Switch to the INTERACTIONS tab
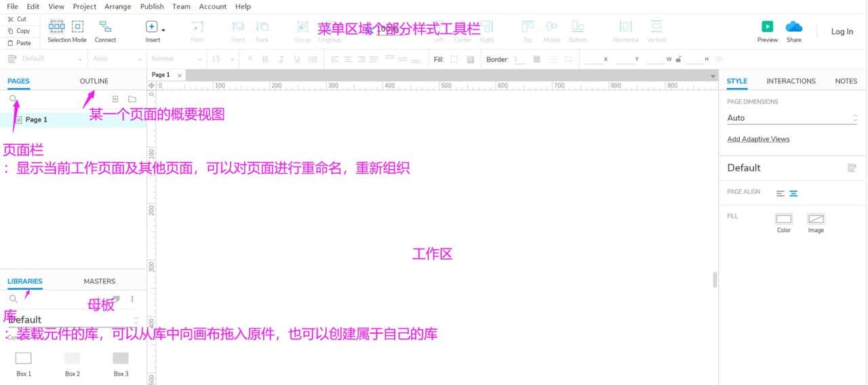This screenshot has height=385, width=868. point(791,81)
